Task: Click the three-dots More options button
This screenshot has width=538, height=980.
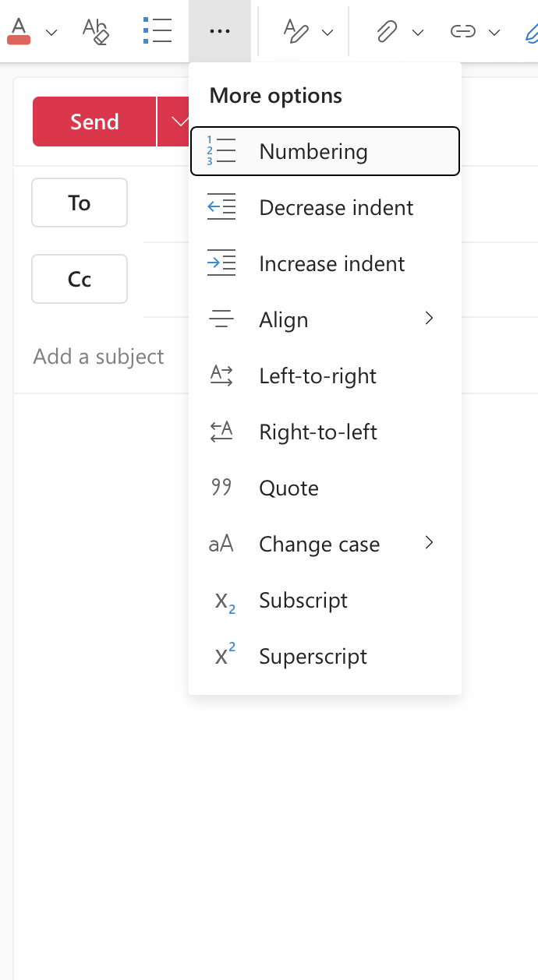Action: [220, 31]
